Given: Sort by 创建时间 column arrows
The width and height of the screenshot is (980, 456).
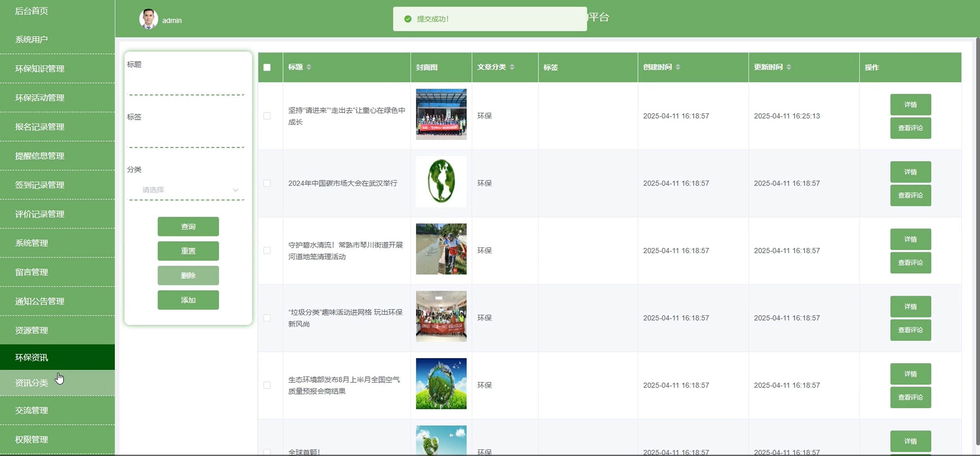Looking at the screenshot, I should click(x=678, y=67).
